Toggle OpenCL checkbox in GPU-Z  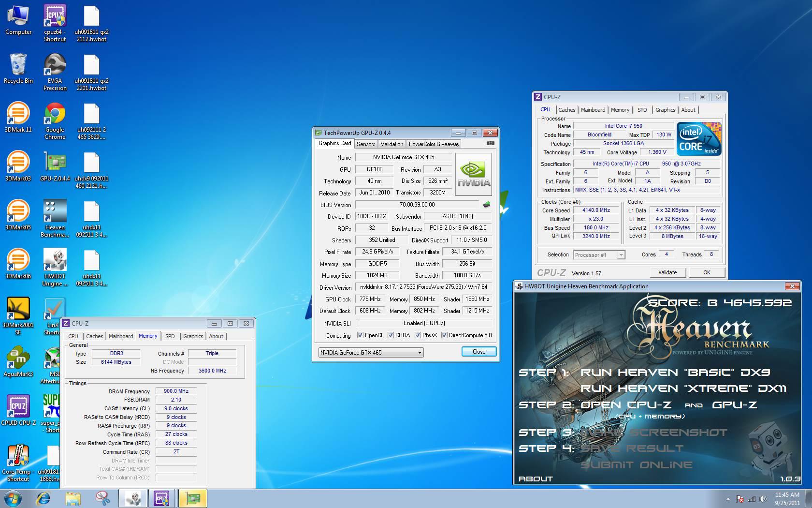coord(360,335)
